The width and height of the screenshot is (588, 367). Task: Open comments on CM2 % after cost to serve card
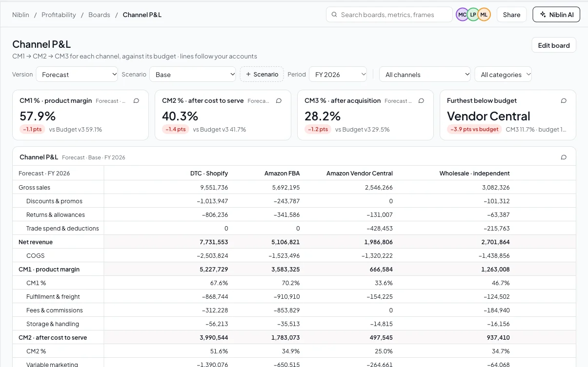click(x=279, y=101)
